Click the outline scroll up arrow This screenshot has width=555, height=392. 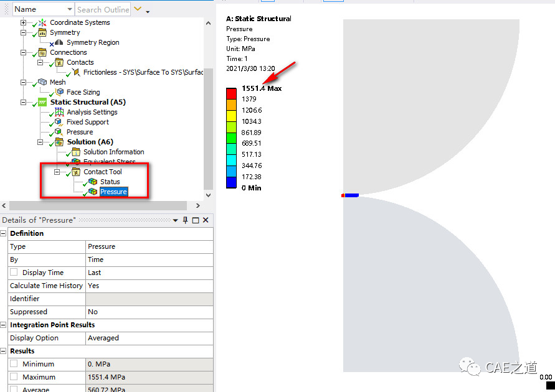click(x=209, y=23)
